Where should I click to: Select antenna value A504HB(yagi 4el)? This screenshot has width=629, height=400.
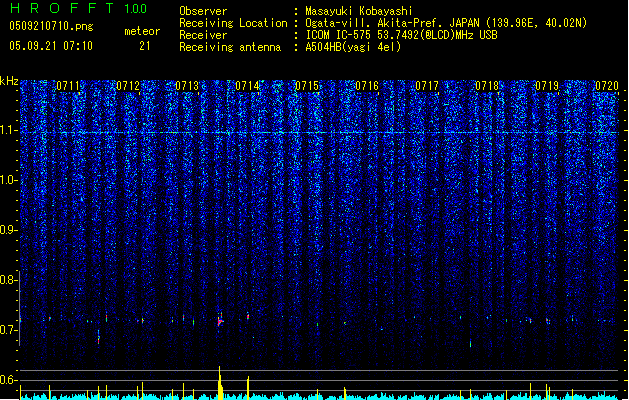click(353, 47)
